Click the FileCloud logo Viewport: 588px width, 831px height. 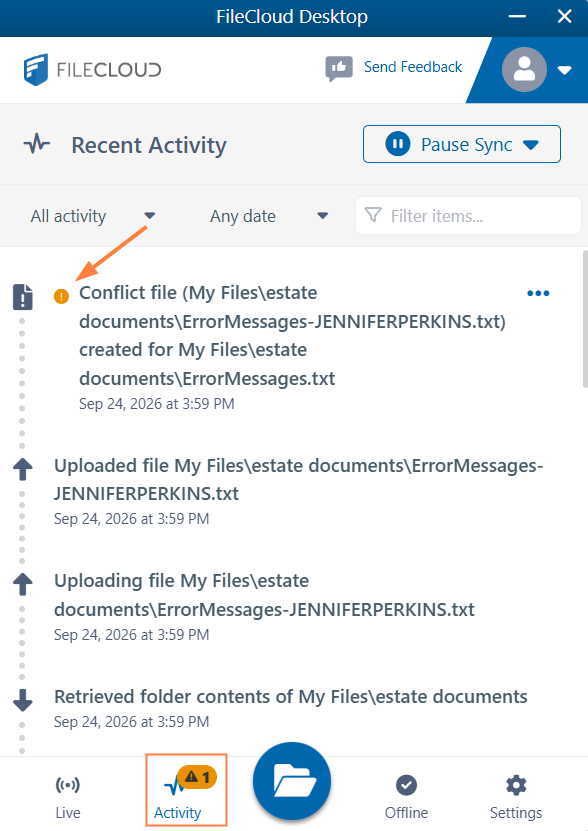pyautogui.click(x=92, y=69)
